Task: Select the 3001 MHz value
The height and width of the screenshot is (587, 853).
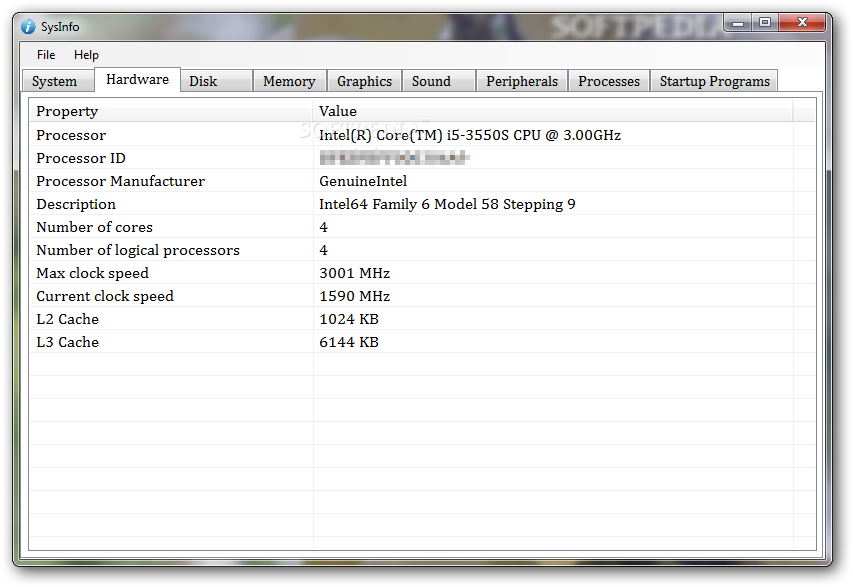Action: tap(355, 273)
